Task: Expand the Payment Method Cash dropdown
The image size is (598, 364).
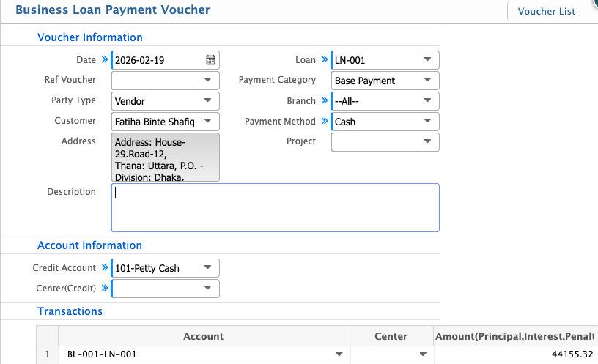Action: click(x=427, y=122)
